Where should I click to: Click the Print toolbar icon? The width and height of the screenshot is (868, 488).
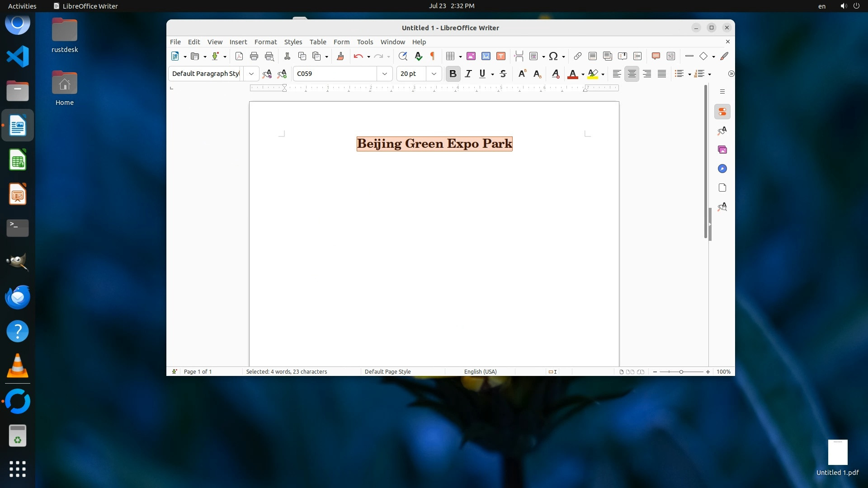pos(254,56)
